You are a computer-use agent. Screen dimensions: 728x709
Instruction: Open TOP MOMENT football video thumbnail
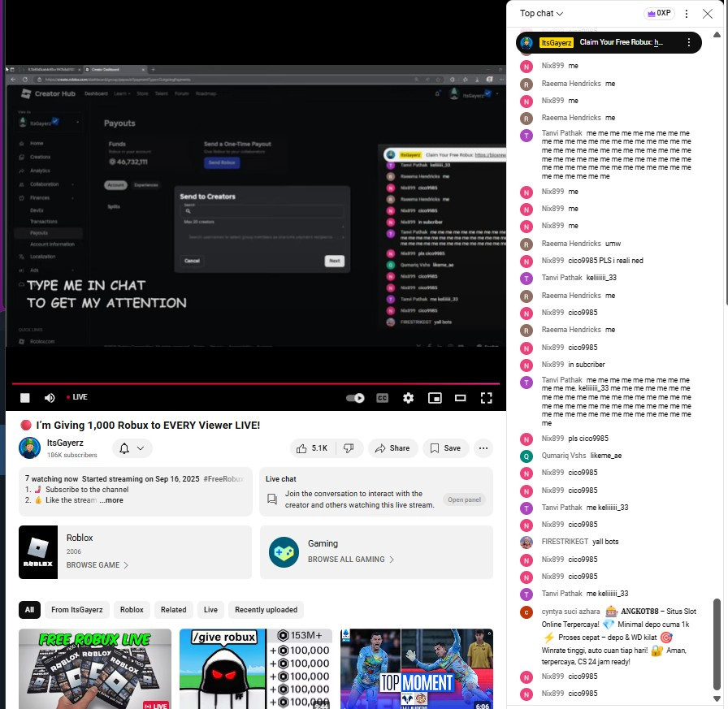click(417, 668)
